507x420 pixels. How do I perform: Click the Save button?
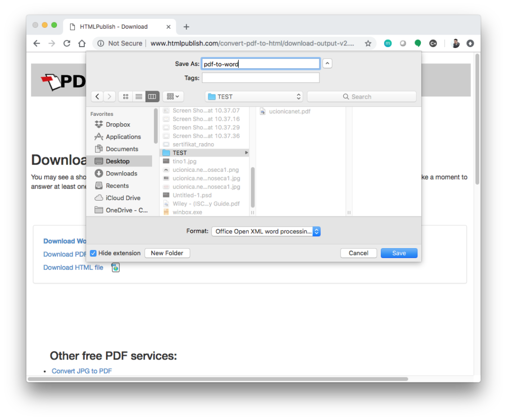[399, 253]
